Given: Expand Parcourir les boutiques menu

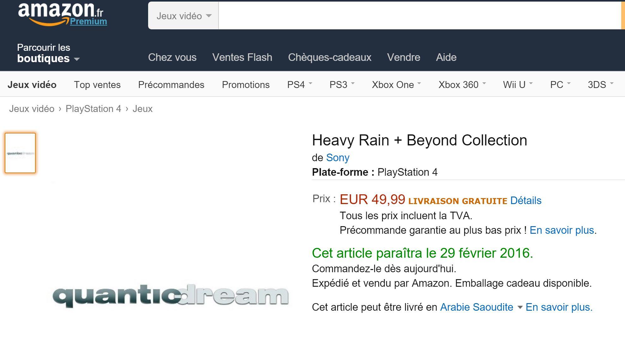Looking at the screenshot, I should click(x=48, y=53).
